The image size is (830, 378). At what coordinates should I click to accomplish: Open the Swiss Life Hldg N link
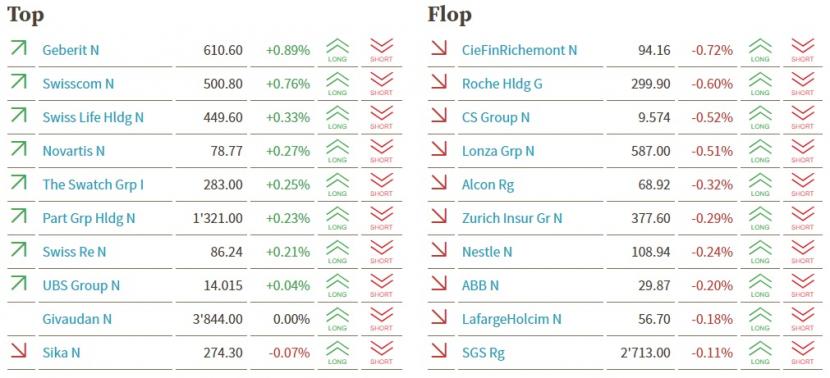point(93,118)
